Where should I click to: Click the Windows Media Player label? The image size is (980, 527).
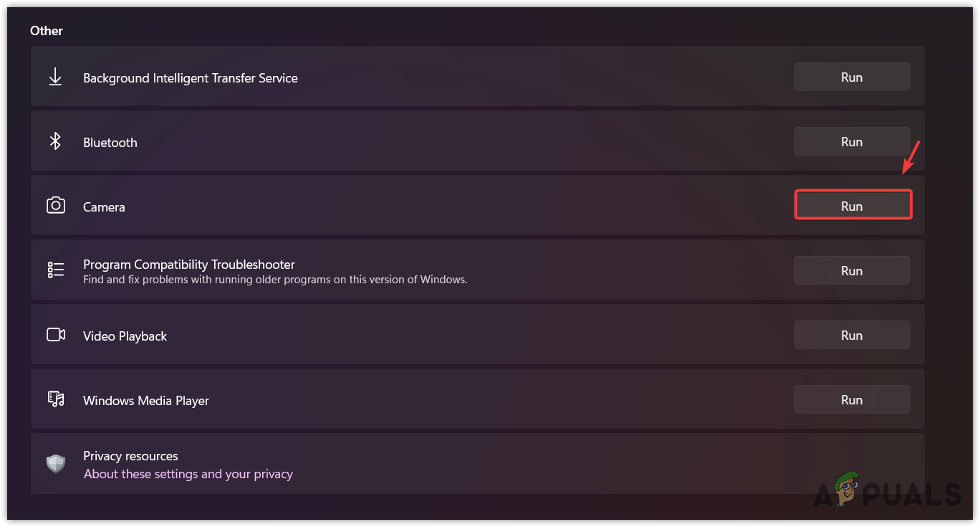[145, 401]
